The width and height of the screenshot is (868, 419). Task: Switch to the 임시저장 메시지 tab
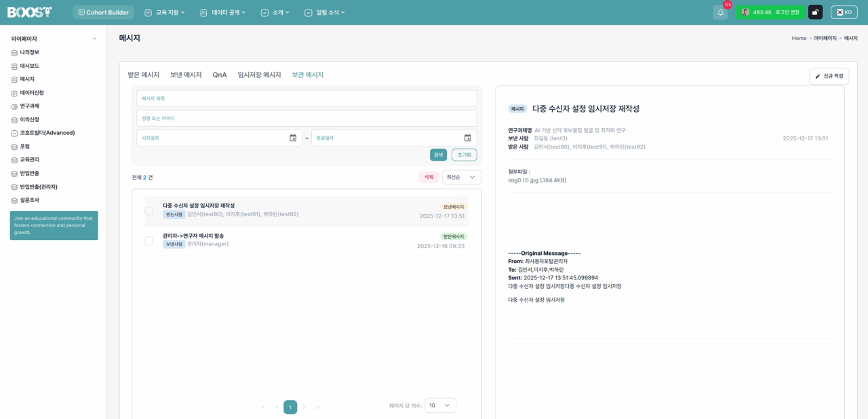259,75
